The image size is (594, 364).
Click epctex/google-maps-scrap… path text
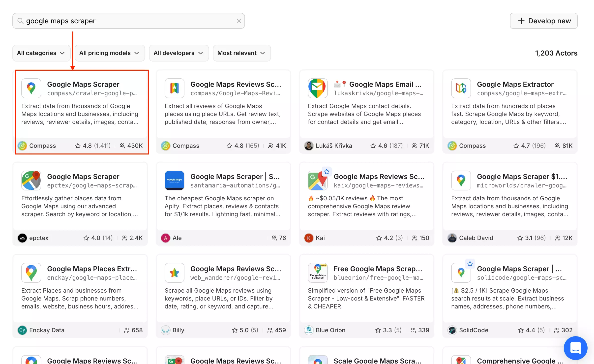92,185
